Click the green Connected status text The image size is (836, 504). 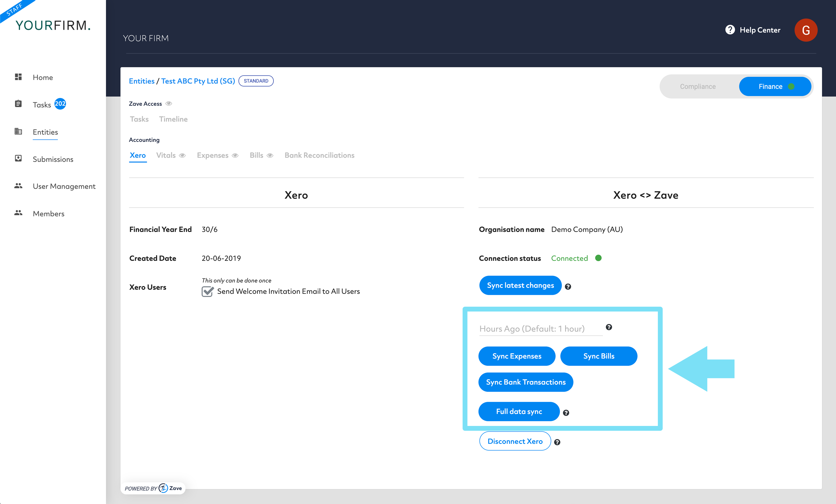click(569, 259)
